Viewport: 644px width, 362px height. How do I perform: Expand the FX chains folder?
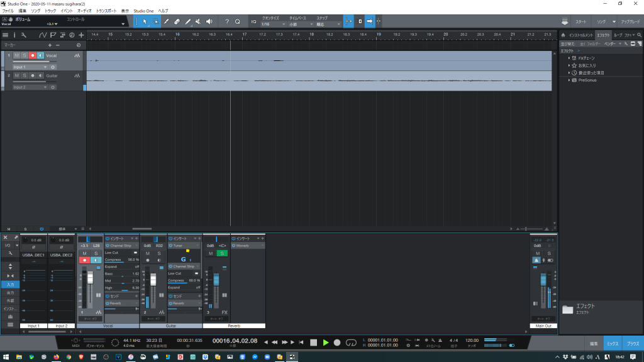[x=569, y=58]
